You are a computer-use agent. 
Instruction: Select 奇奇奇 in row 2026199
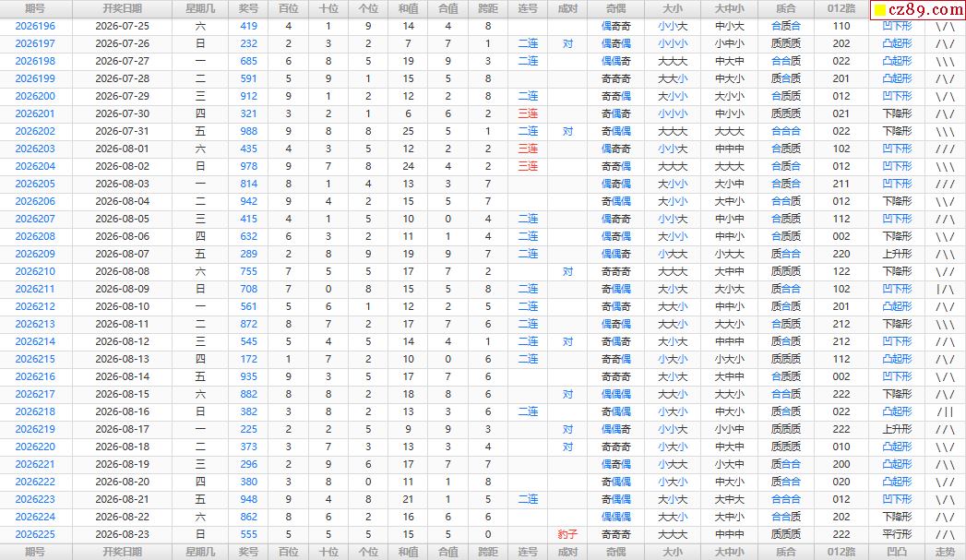[616, 78]
